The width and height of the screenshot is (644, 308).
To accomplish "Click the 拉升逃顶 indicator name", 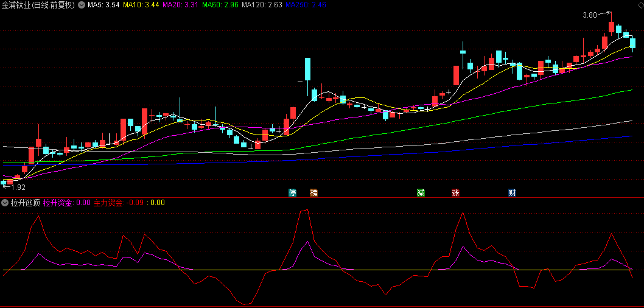I will (x=25, y=203).
